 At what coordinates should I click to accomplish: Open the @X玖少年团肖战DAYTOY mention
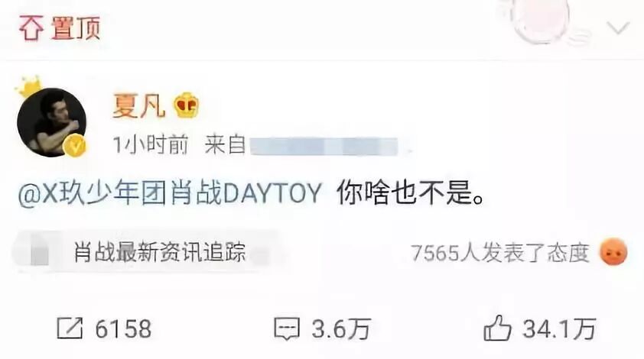170,192
